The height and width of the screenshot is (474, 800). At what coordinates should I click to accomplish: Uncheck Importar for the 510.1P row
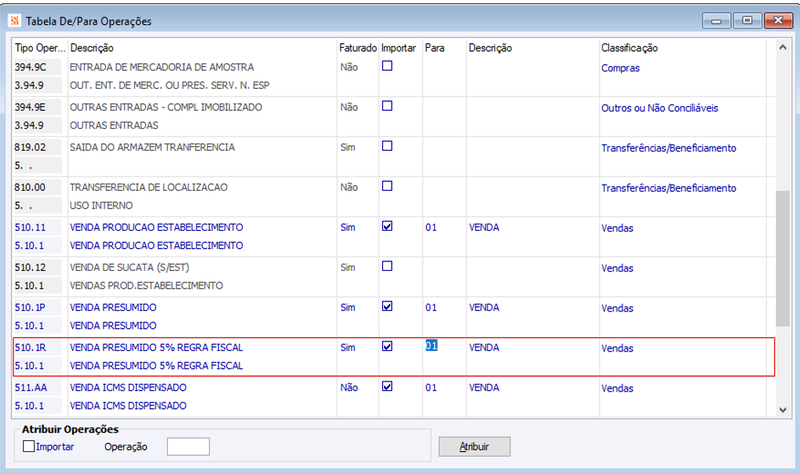(x=387, y=306)
